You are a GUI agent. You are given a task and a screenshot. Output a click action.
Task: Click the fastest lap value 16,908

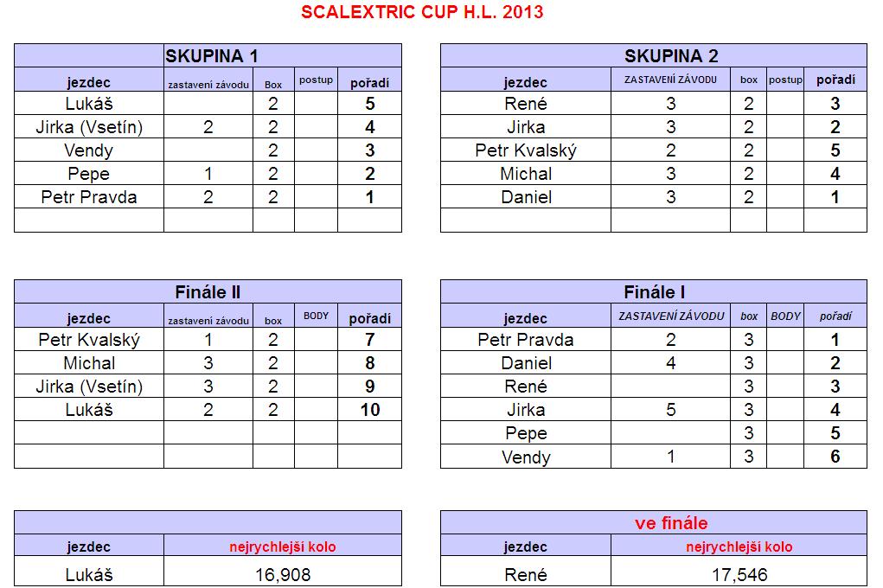click(x=283, y=574)
